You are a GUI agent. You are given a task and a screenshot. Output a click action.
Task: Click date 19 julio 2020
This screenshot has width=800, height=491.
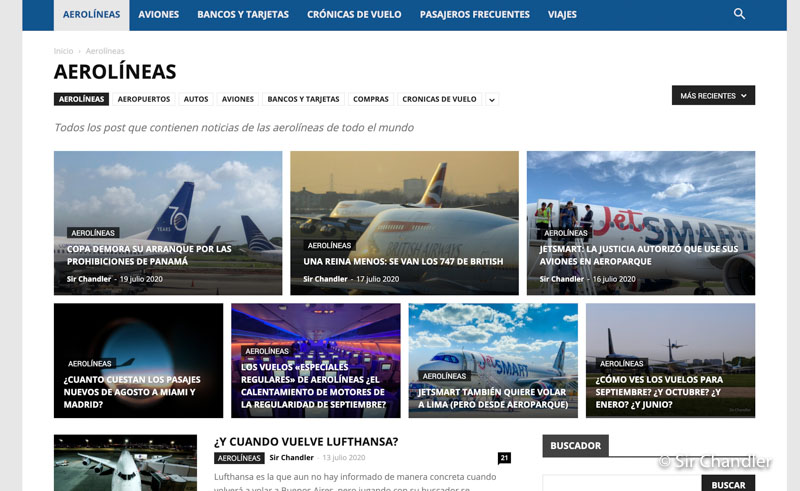click(x=141, y=279)
